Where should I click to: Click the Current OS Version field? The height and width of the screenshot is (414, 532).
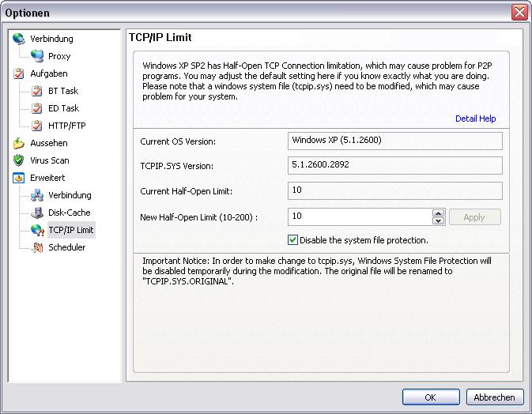coord(395,141)
